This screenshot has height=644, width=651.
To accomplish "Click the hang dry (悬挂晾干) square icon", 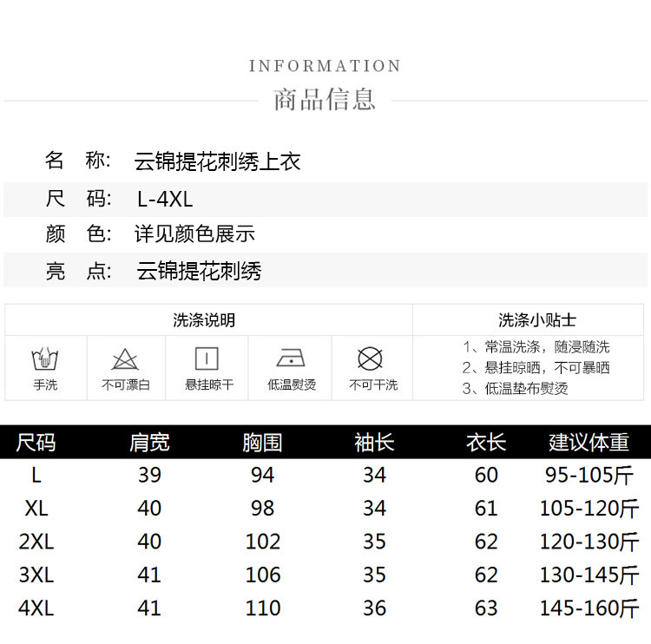I will [207, 358].
